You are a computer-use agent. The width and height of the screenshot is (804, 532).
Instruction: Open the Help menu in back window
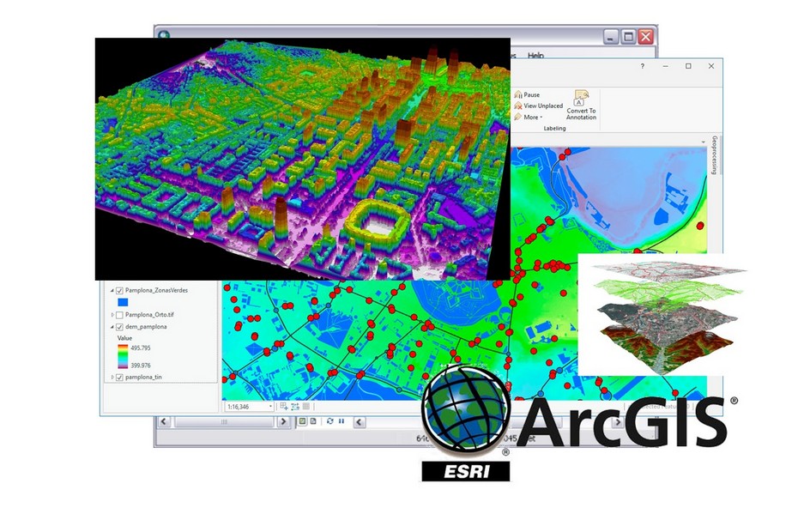coord(535,55)
